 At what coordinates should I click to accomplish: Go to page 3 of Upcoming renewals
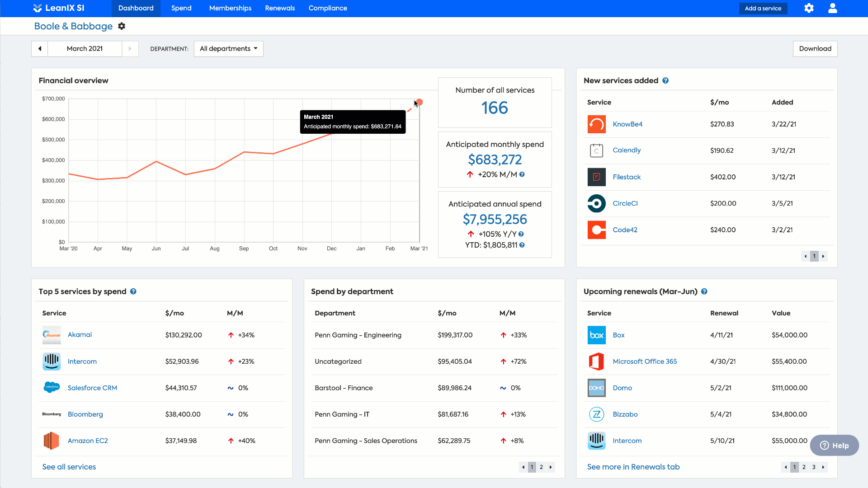click(814, 467)
